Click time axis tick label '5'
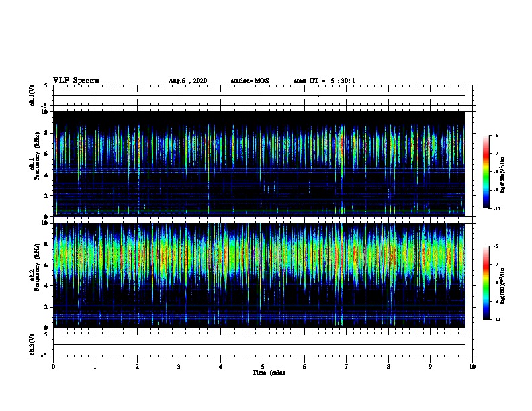This screenshot has height=411, width=532. (263, 366)
